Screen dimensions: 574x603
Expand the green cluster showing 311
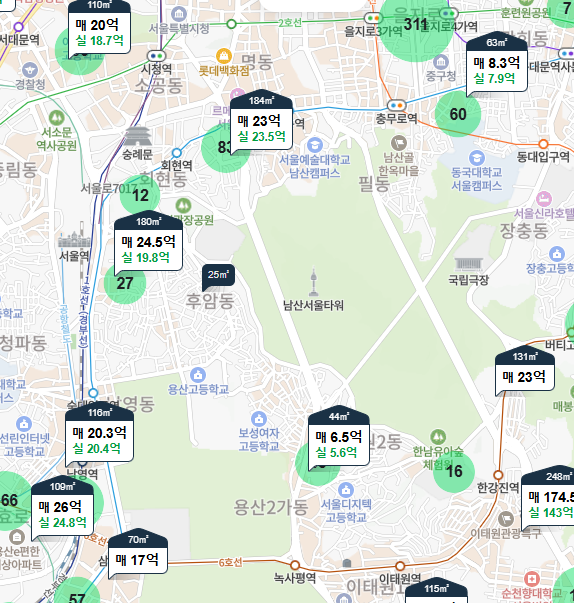pyautogui.click(x=416, y=25)
